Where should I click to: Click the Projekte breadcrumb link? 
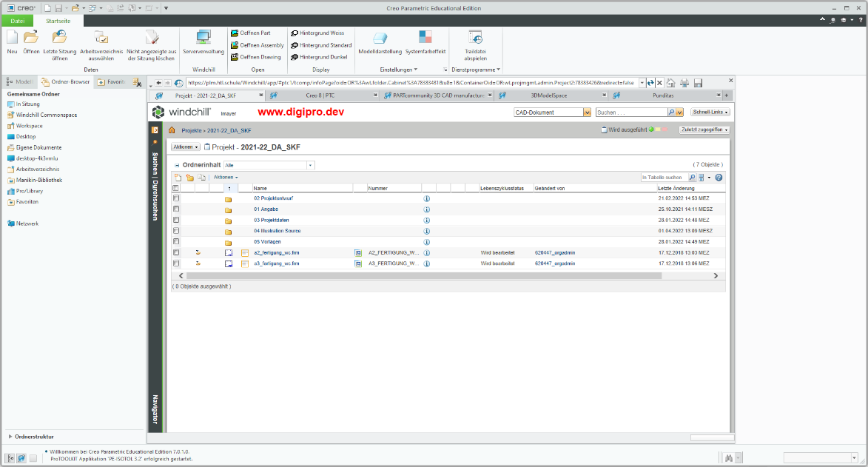[192, 131]
